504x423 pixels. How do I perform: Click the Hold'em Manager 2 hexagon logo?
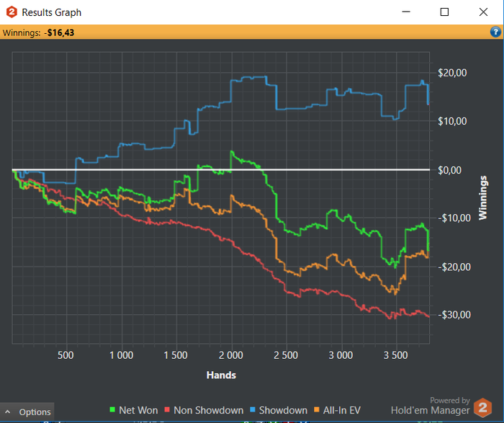(483, 408)
